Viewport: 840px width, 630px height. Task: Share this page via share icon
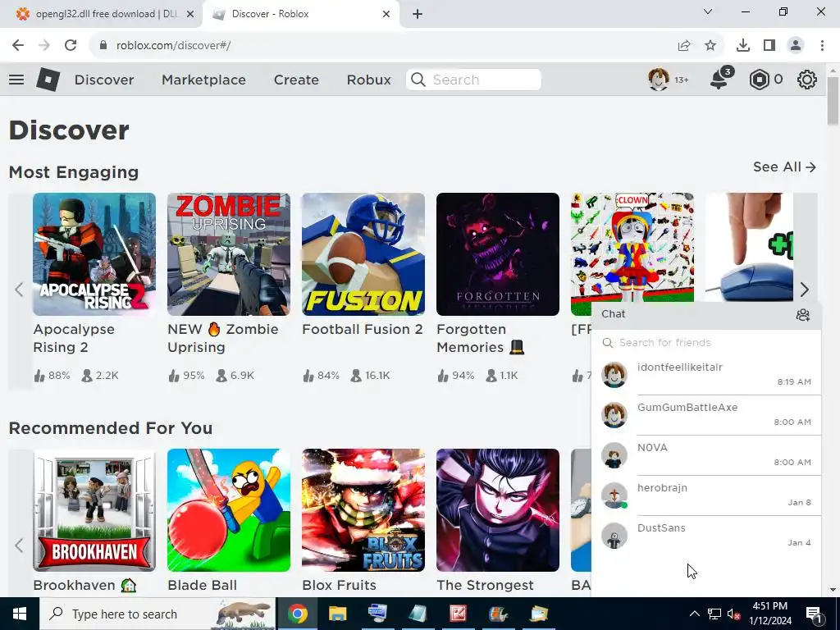[684, 46]
